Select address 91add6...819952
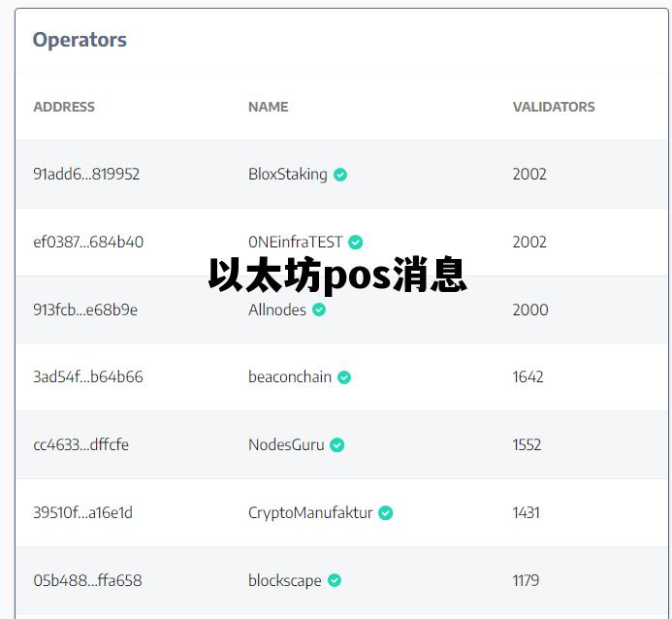Image resolution: width=672 pixels, height=619 pixels. 86,174
